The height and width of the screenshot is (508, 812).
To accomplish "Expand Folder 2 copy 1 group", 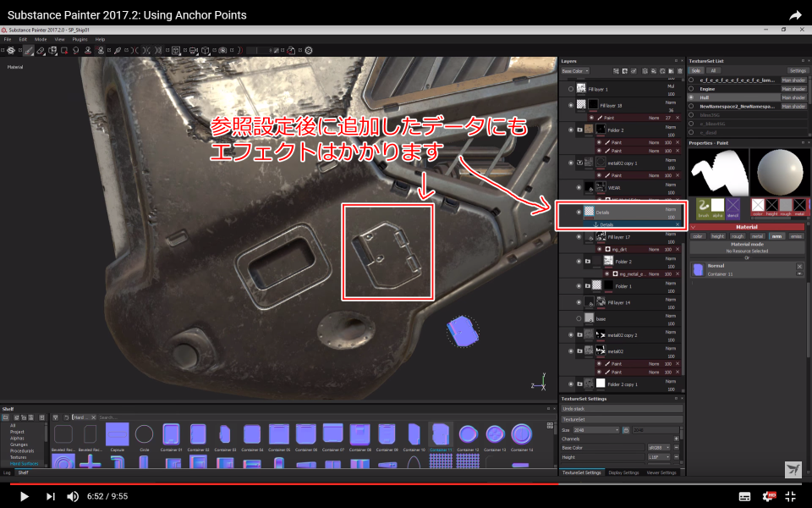I will tap(579, 384).
